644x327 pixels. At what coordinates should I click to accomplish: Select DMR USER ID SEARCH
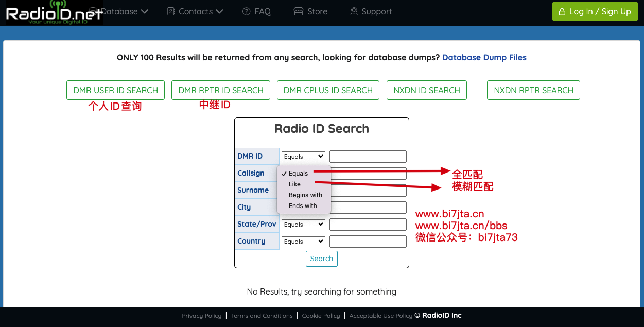[115, 90]
